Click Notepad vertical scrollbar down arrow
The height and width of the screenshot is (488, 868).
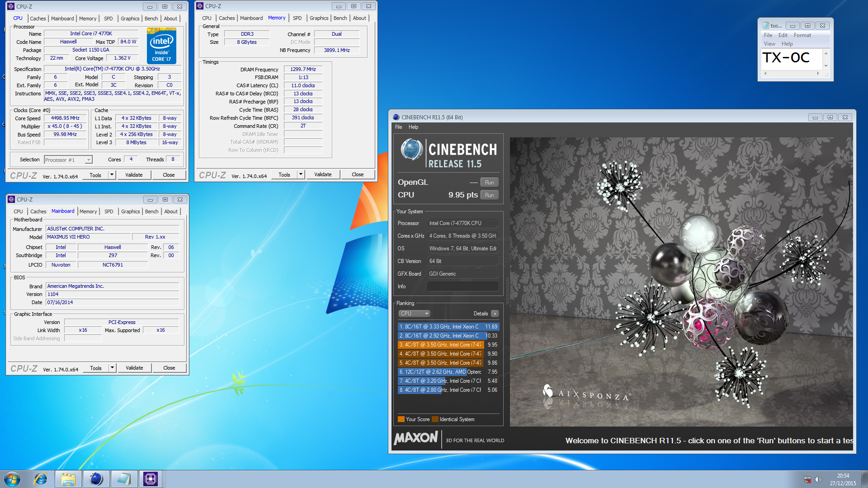coord(826,66)
